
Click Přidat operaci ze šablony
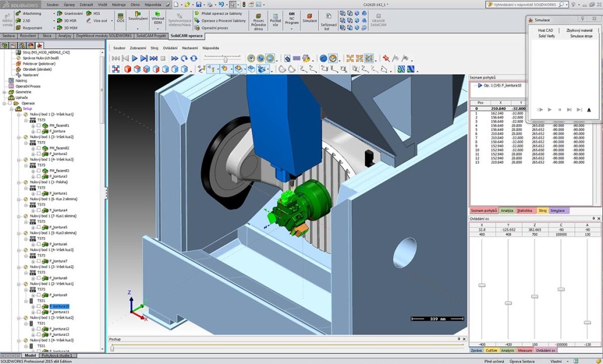click(x=218, y=13)
